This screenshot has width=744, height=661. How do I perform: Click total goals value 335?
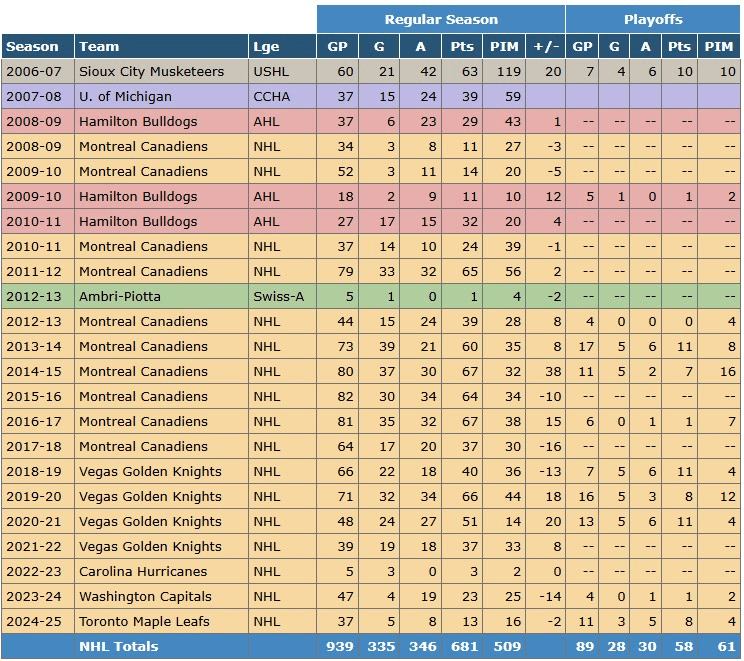pyautogui.click(x=381, y=646)
